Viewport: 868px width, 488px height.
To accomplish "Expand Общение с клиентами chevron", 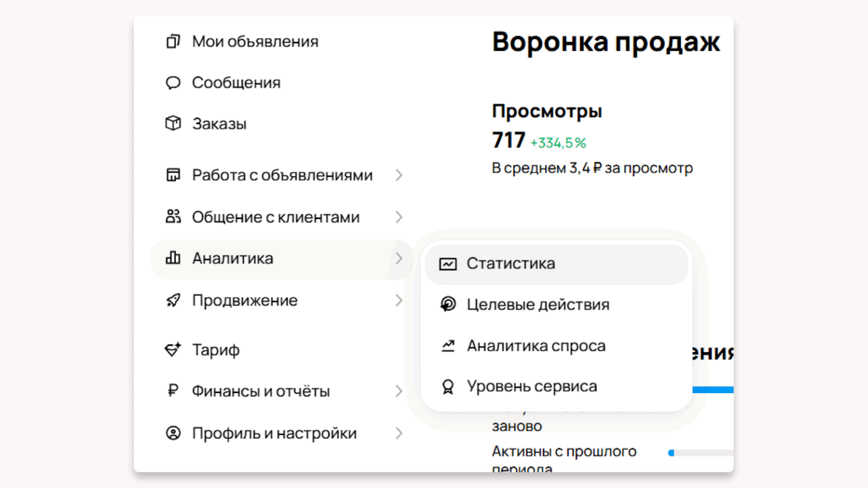I will point(399,217).
